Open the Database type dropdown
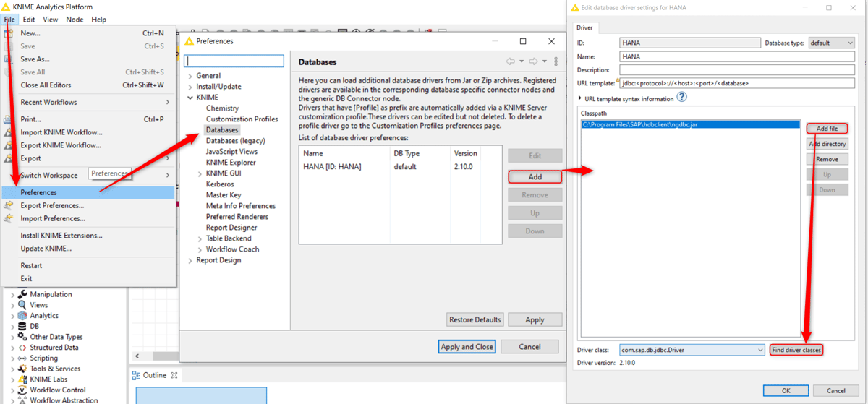The width and height of the screenshot is (868, 404). point(832,43)
